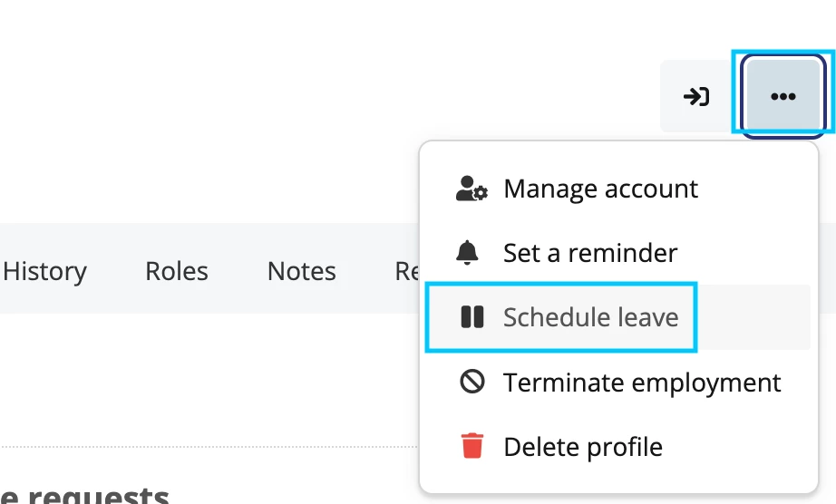
Task: Go to the Notes tab
Action: 301,271
